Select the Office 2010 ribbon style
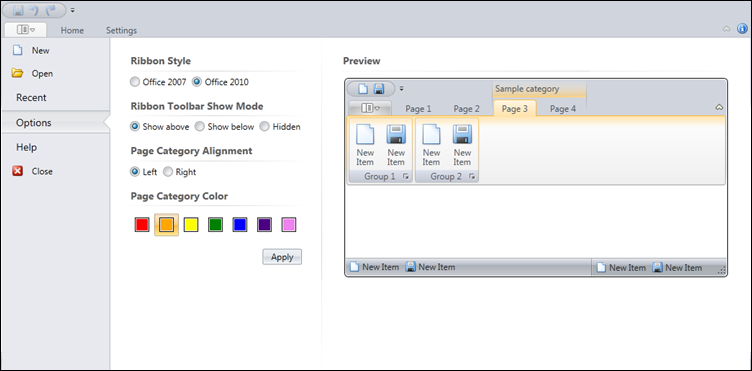The image size is (752, 371). [x=221, y=82]
